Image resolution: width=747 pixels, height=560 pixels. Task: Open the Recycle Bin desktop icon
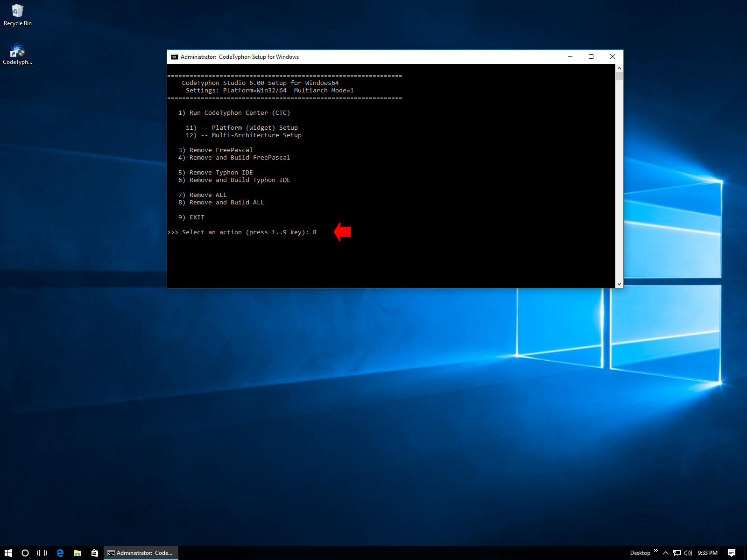pos(17,15)
